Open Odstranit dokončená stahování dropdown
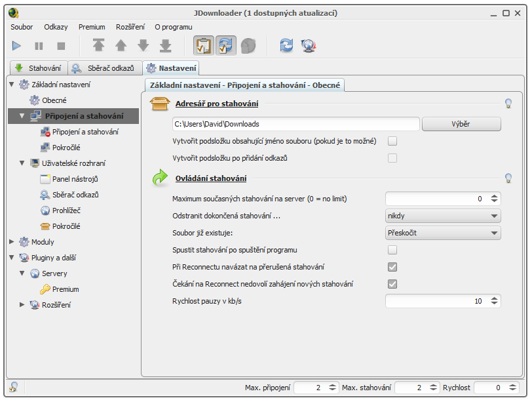Viewport: 532px width, 402px height. (x=443, y=216)
